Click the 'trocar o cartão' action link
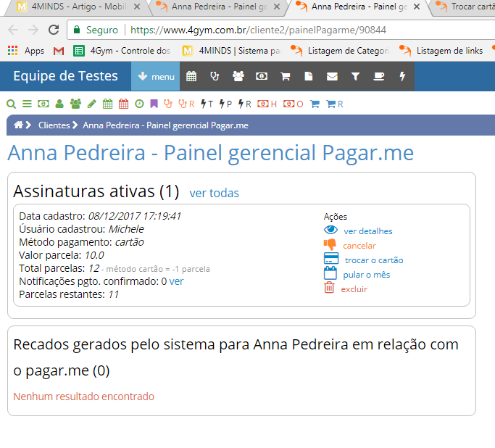 tap(374, 260)
